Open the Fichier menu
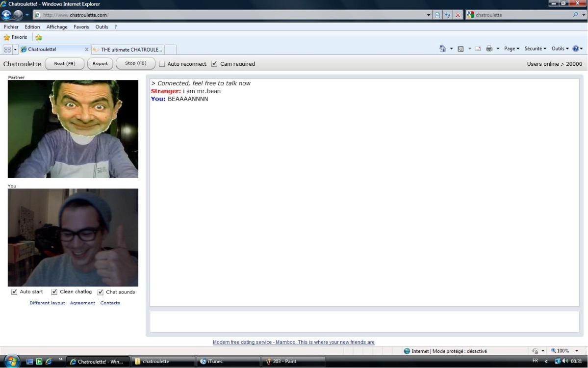 pos(11,27)
